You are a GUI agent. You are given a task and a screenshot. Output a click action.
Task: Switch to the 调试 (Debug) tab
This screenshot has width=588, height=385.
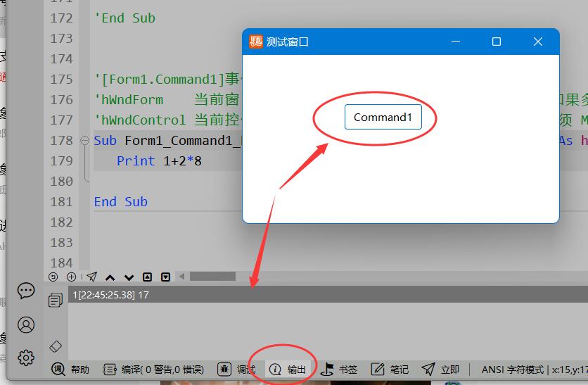(237, 370)
